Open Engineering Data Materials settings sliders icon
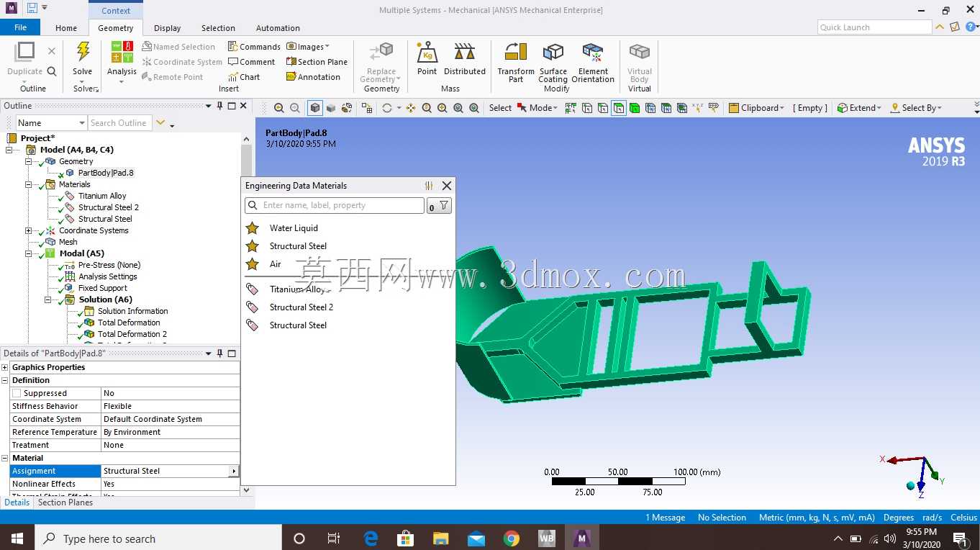The width and height of the screenshot is (980, 550). click(429, 186)
